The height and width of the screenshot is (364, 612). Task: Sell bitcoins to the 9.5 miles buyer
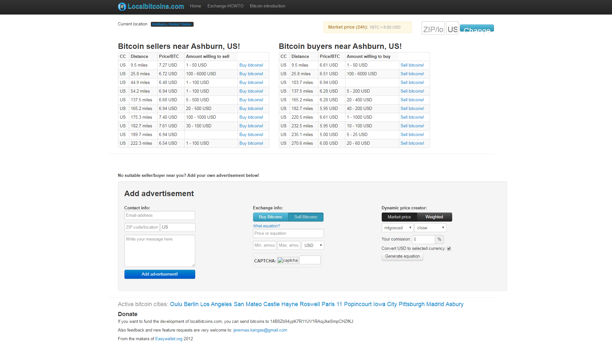coord(412,65)
